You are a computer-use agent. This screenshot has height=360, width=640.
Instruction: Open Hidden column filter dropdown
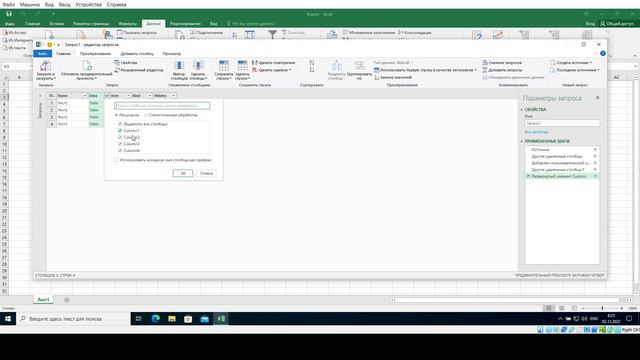click(x=173, y=96)
